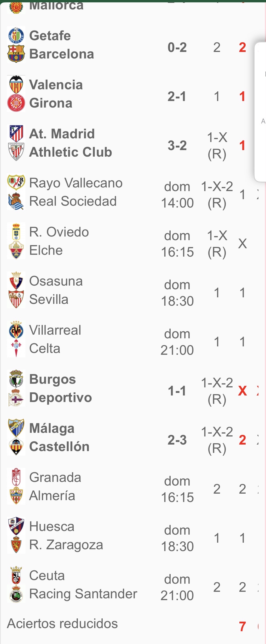The image size is (266, 644).
Task: Select the Rayo Vallecano badge
Action: (16, 182)
